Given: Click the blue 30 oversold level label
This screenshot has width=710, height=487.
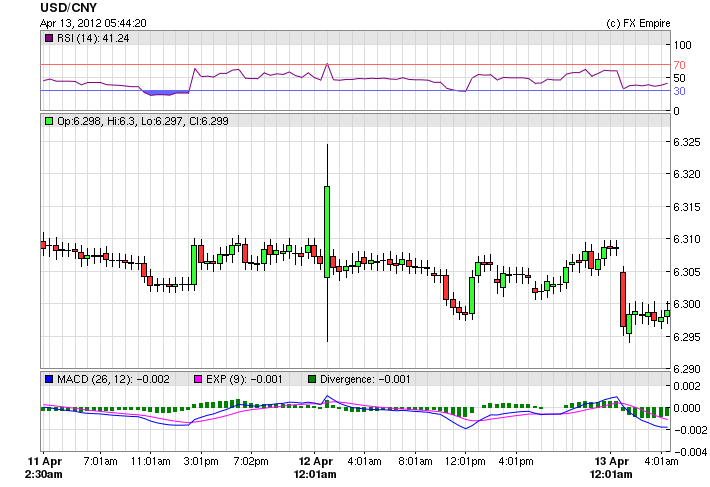Looking at the screenshot, I should tap(678, 91).
